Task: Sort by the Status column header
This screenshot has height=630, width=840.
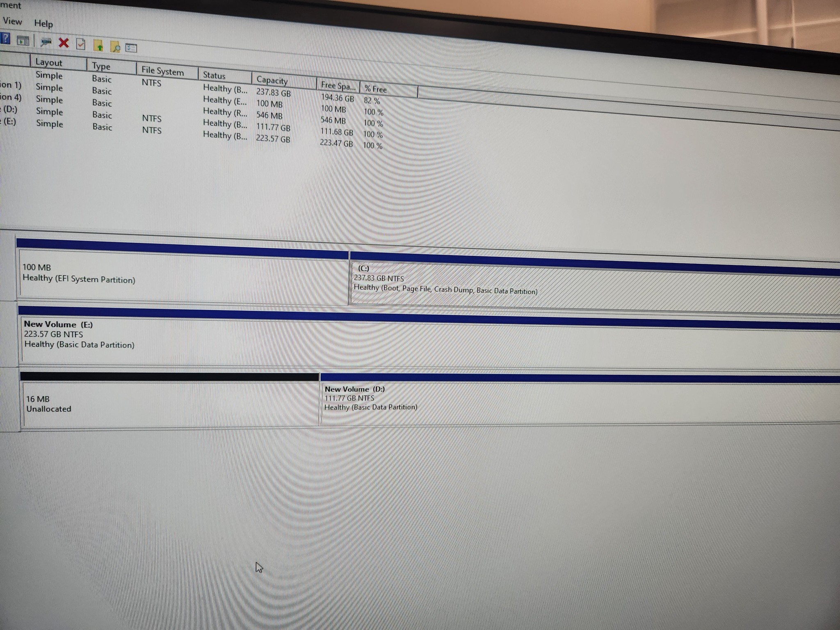Action: click(x=225, y=76)
